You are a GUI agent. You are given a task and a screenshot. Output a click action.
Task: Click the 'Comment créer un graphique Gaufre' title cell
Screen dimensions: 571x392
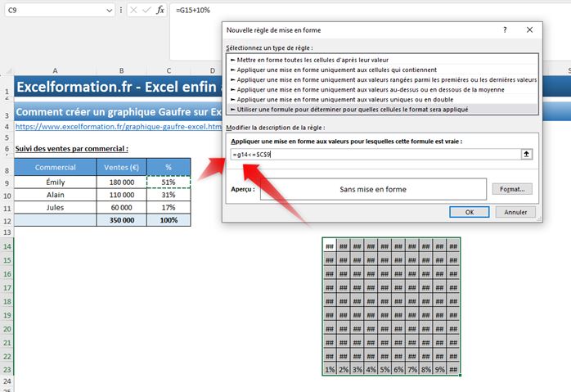119,112
